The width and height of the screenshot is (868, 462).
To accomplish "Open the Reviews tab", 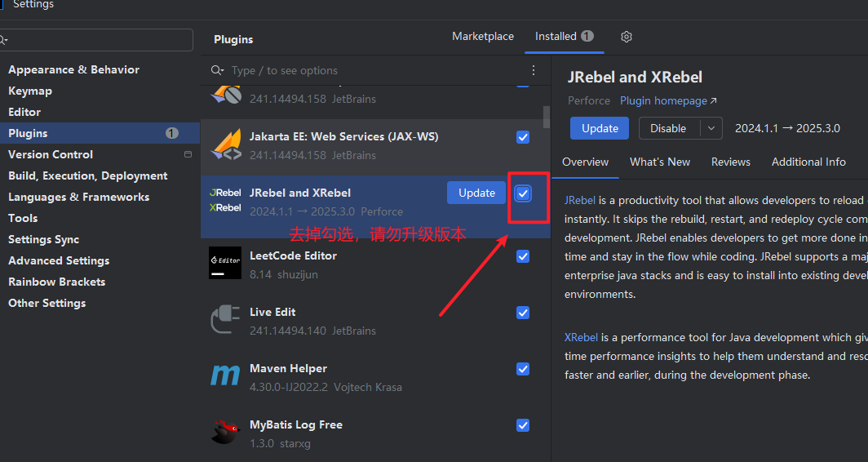I will pos(731,162).
